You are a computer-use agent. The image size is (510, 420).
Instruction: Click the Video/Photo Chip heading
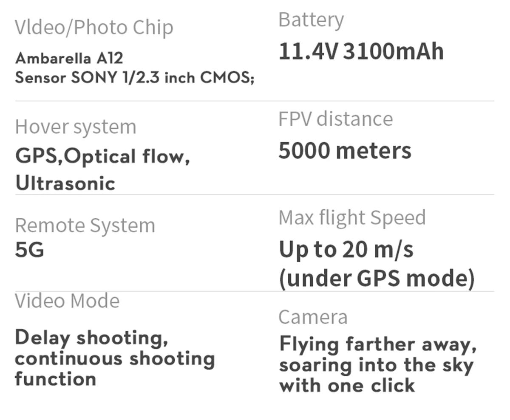click(94, 28)
